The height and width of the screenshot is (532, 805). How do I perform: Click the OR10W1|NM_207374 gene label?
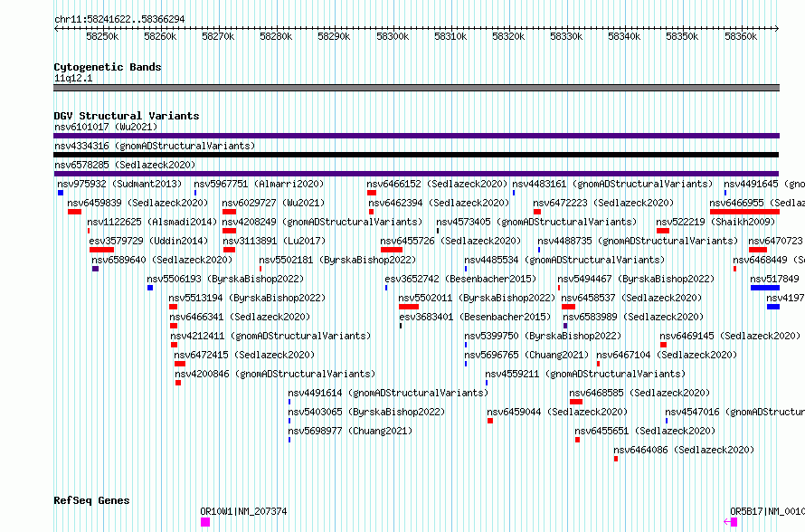coord(243,511)
